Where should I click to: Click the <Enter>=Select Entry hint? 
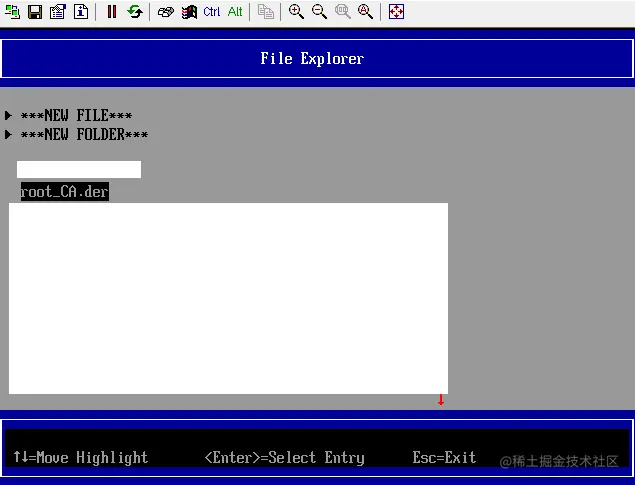click(285, 457)
